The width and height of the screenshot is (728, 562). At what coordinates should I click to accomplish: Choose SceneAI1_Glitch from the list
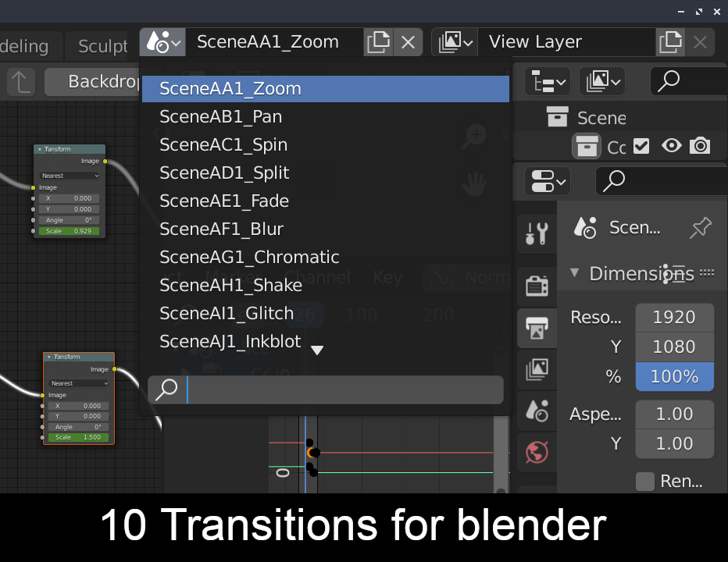326,313
